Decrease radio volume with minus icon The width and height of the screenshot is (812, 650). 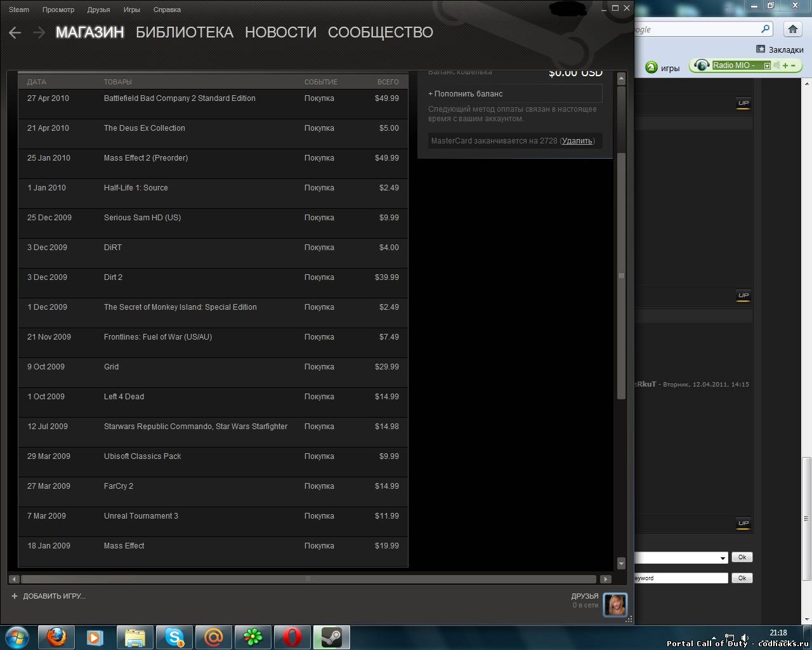(x=794, y=65)
